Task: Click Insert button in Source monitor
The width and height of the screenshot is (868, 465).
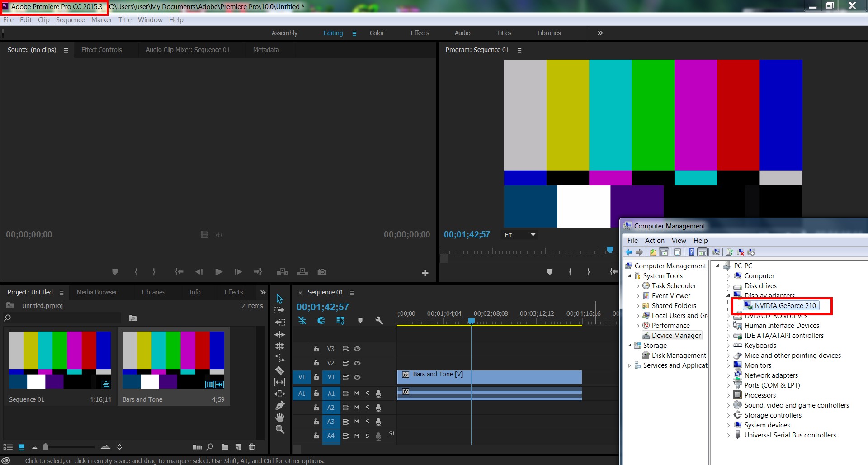Action: tap(283, 272)
